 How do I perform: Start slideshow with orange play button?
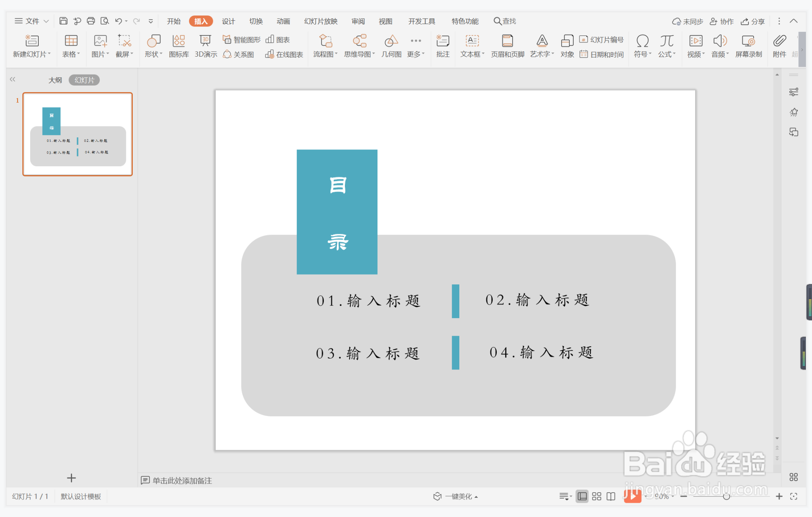[x=632, y=496]
